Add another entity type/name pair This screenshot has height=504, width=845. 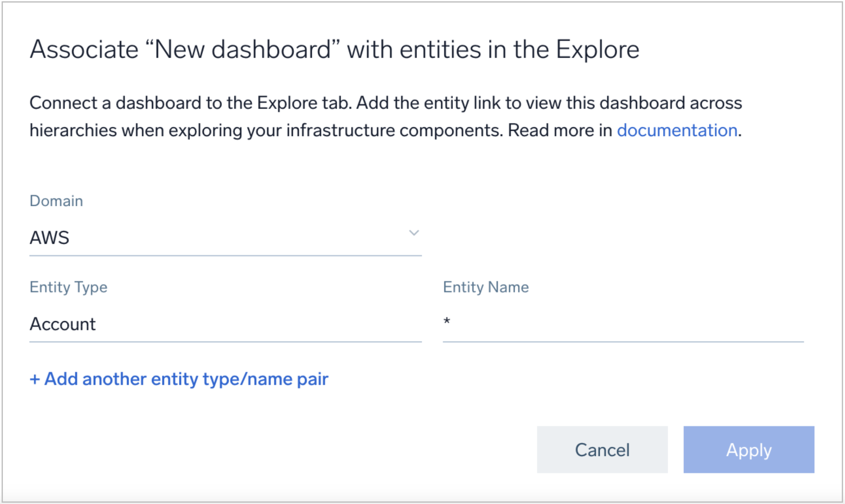click(x=186, y=379)
